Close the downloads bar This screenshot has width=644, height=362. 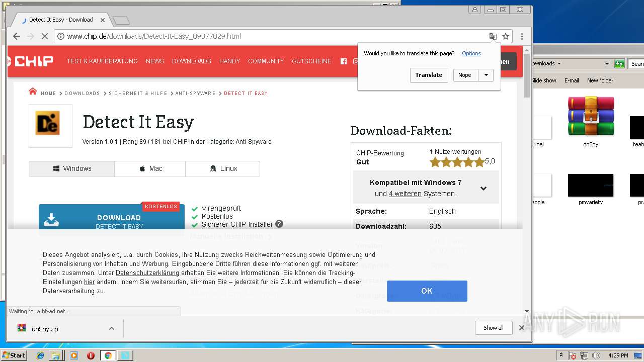(522, 328)
